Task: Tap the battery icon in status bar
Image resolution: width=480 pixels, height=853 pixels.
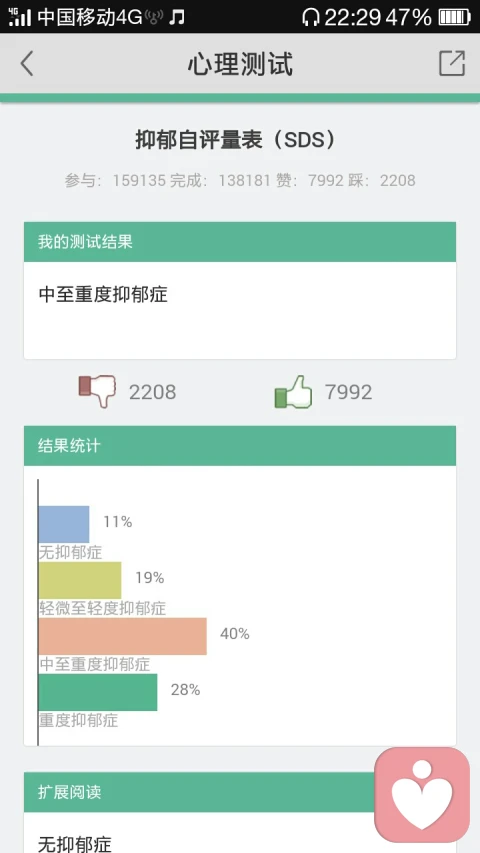Action: (x=454, y=17)
